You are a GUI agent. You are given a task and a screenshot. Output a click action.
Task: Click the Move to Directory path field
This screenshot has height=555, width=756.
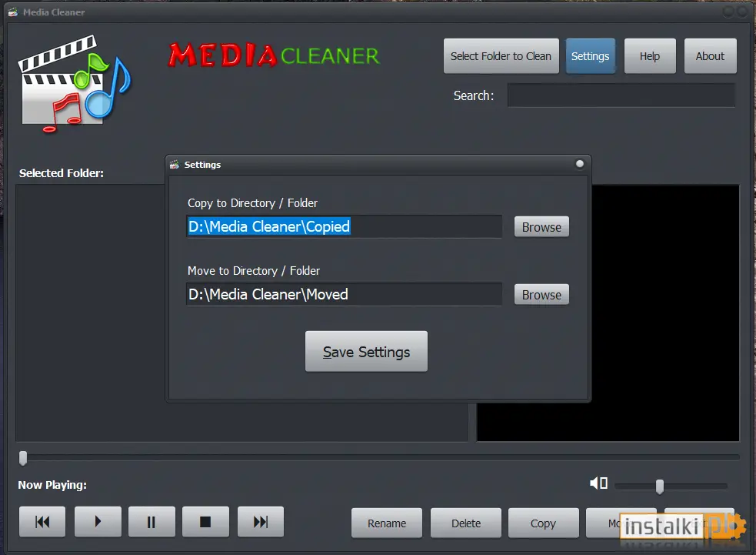[344, 294]
